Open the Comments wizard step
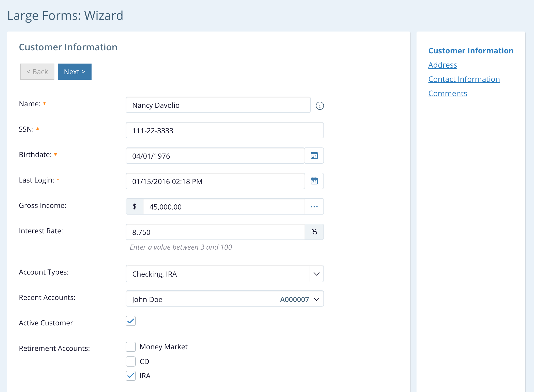 click(x=448, y=93)
